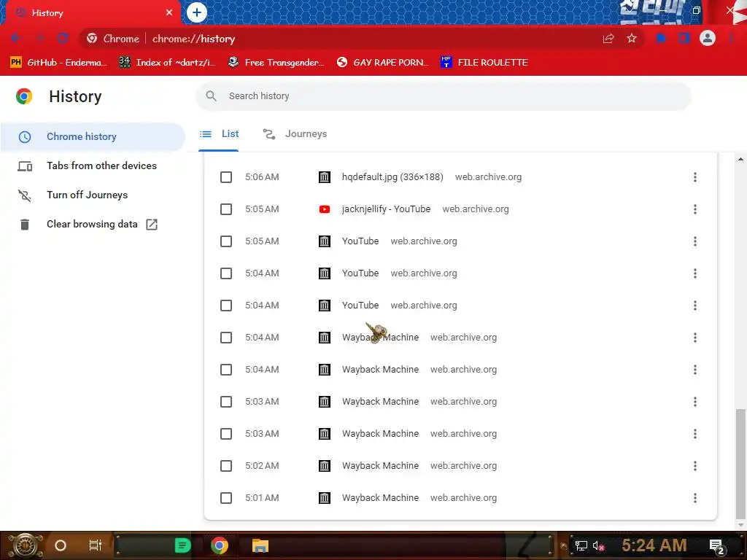The width and height of the screenshot is (747, 560).
Task: Open Cortana circle on taskbar
Action: tap(60, 545)
